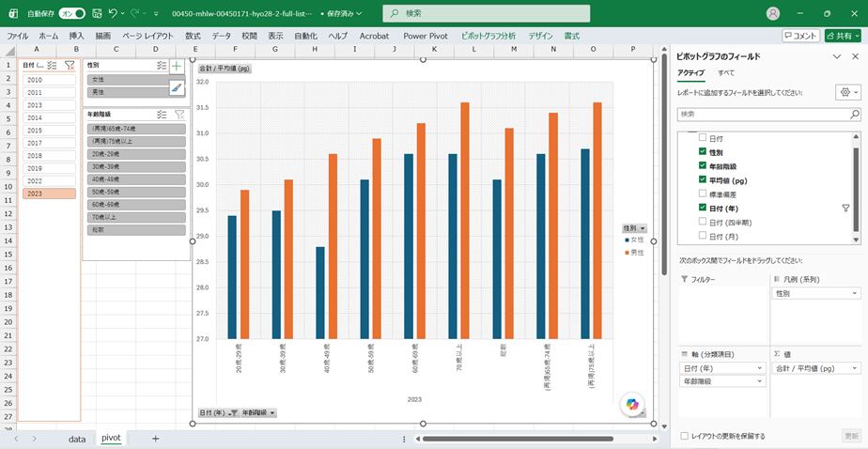Click the blue 女性 legend color swatch

coord(627,240)
